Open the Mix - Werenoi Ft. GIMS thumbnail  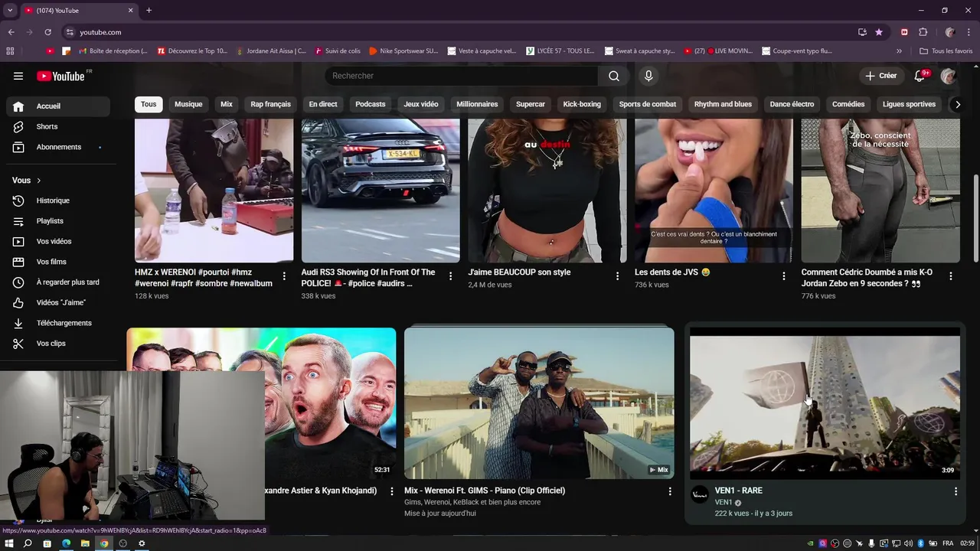point(539,403)
